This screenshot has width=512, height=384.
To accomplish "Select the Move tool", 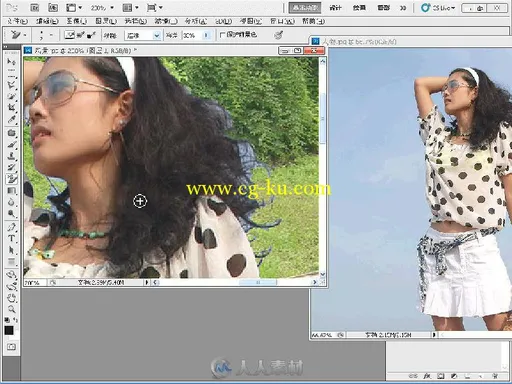I will tap(11, 62).
